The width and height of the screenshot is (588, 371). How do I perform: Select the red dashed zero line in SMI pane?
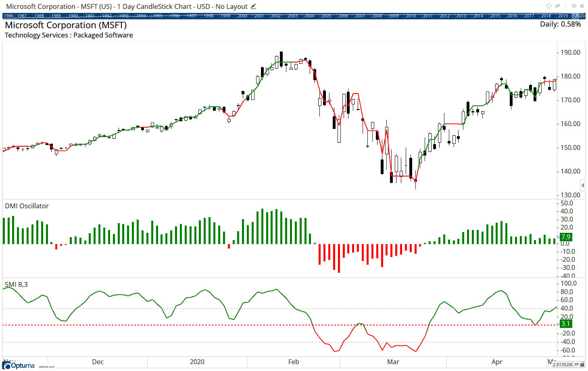tap(280, 325)
